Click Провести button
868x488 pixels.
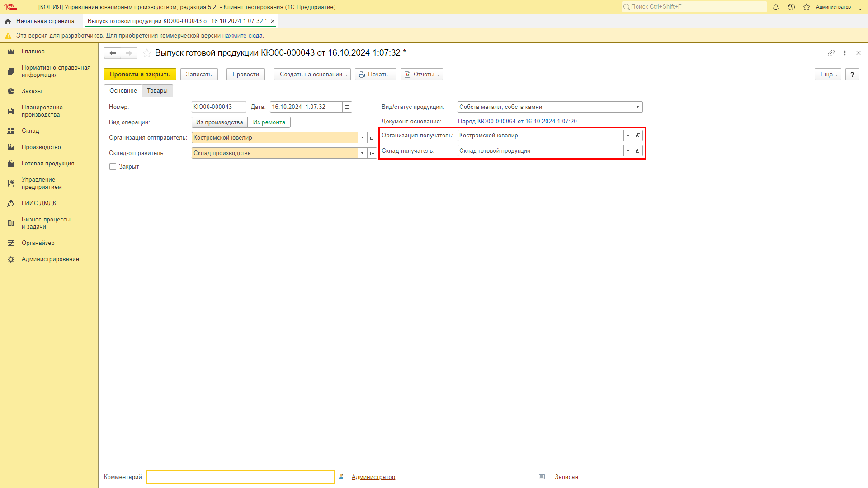(x=245, y=75)
